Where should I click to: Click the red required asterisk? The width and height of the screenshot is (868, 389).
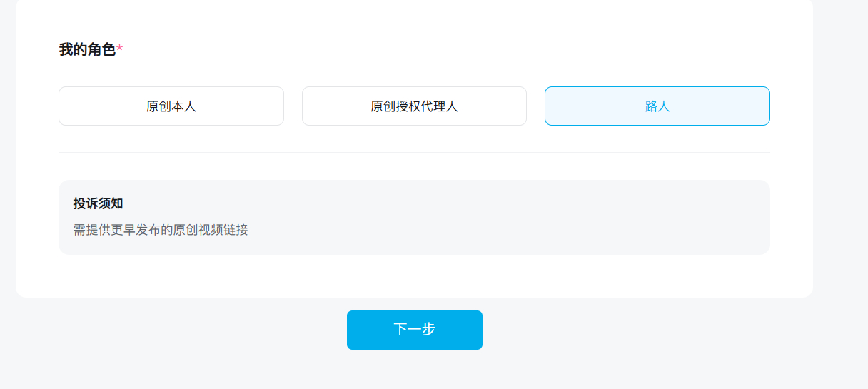(120, 49)
